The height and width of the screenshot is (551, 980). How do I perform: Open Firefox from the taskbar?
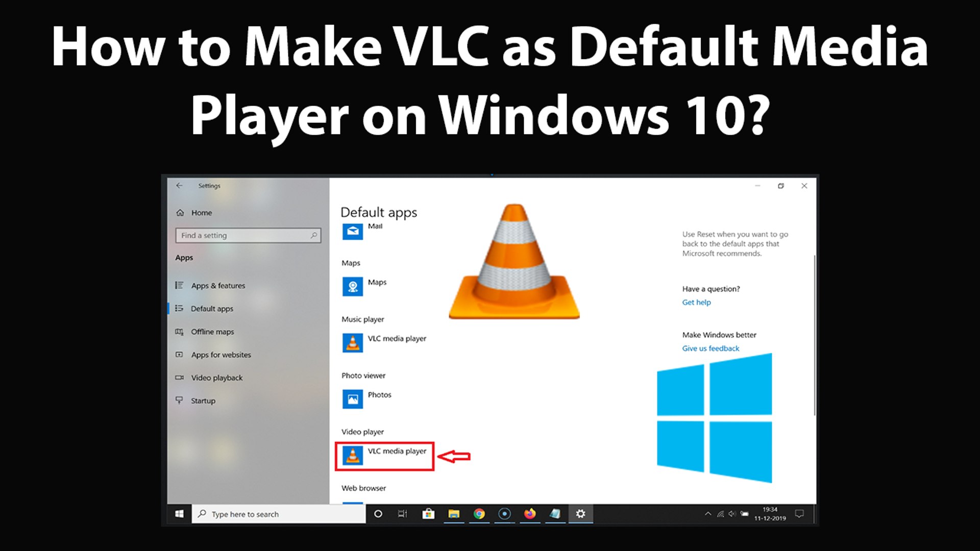click(x=530, y=514)
